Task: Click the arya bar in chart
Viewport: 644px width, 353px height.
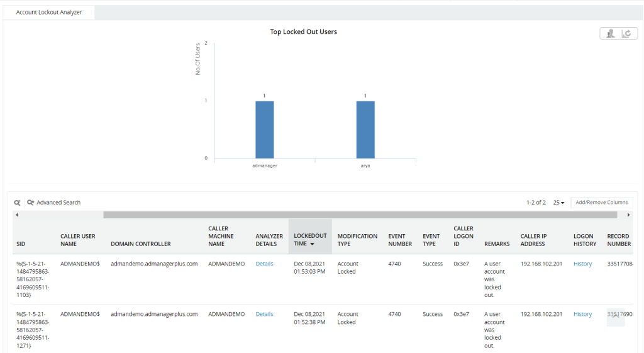Action: 365,129
